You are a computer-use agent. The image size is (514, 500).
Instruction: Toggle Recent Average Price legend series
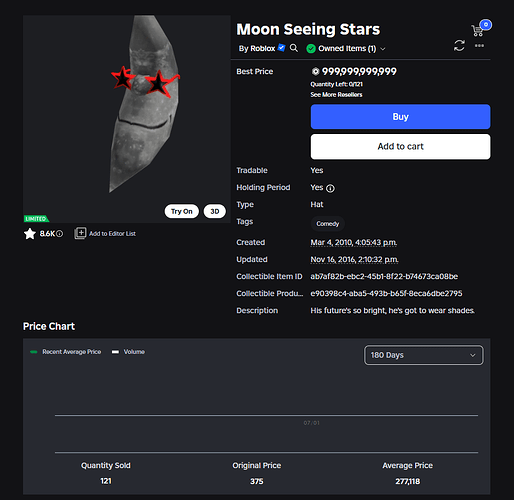click(66, 352)
